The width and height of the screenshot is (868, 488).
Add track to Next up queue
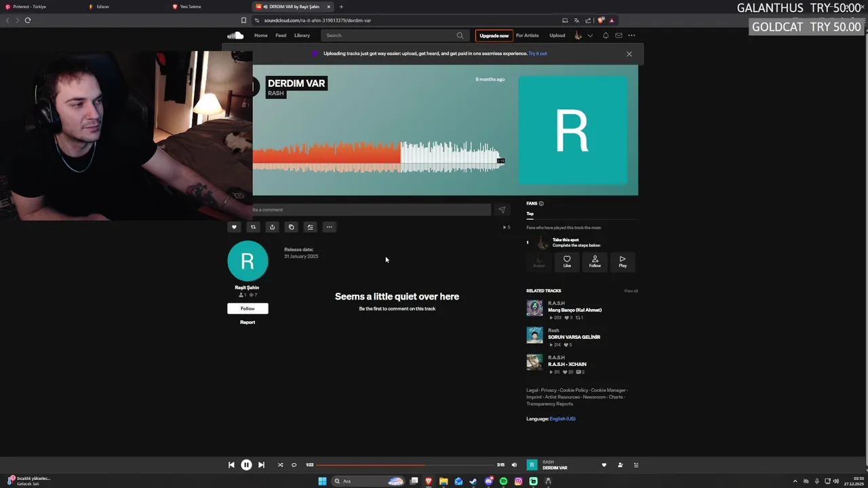pos(310,227)
